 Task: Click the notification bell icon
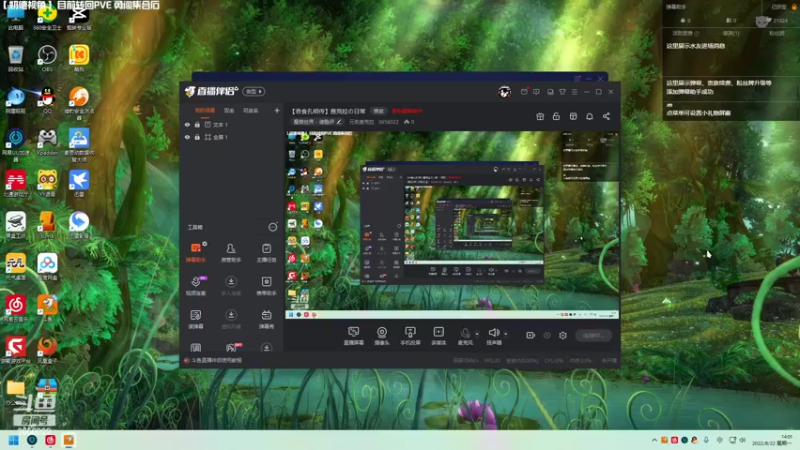(589, 116)
